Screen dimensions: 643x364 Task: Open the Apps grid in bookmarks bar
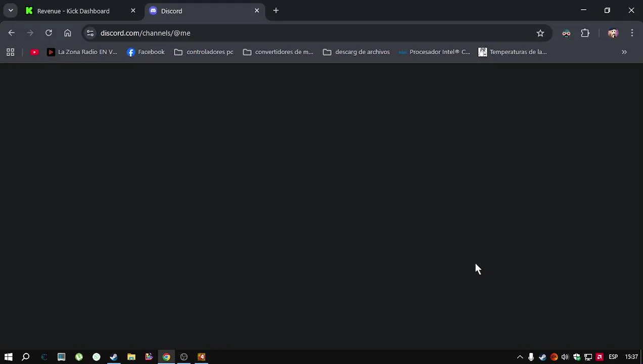click(10, 52)
